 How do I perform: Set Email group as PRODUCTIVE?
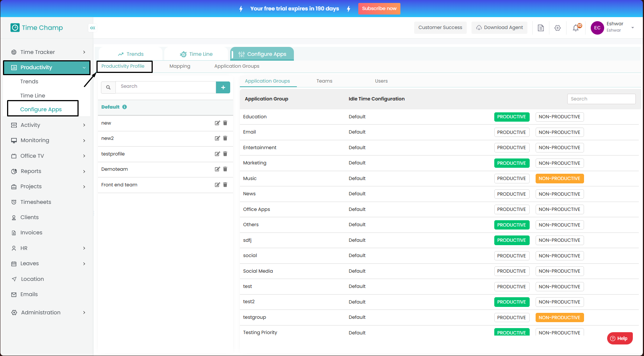pos(511,132)
